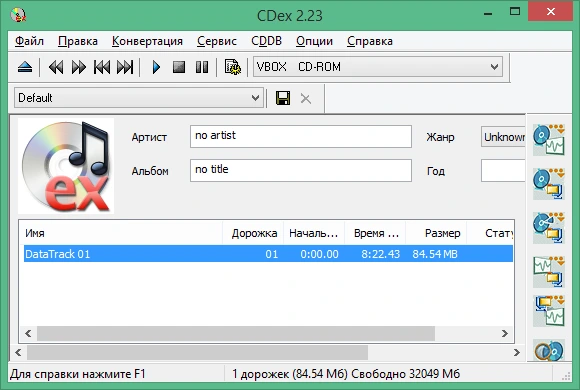
Task: Click the window bottom horizontal scrollbar thumb
Action: pyautogui.click(x=198, y=353)
